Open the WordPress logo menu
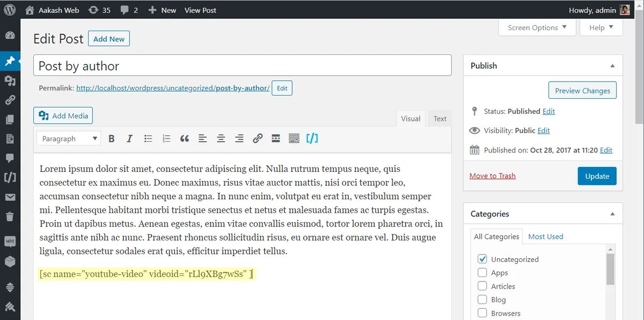644x320 pixels. pyautogui.click(x=10, y=10)
